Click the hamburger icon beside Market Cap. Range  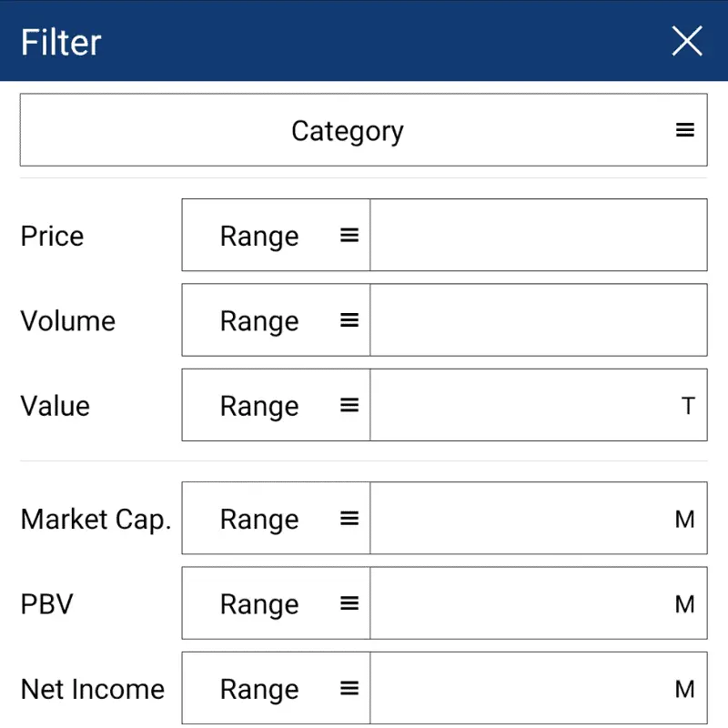[x=349, y=518]
